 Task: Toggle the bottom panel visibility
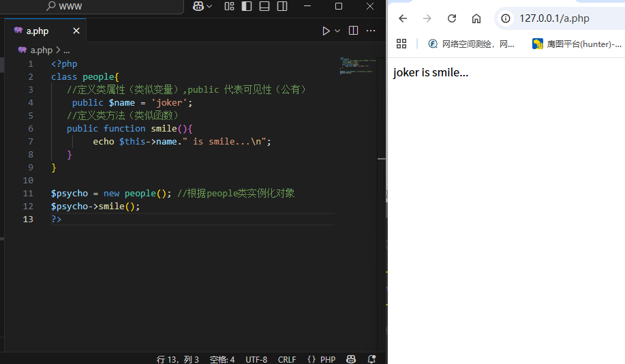click(264, 6)
